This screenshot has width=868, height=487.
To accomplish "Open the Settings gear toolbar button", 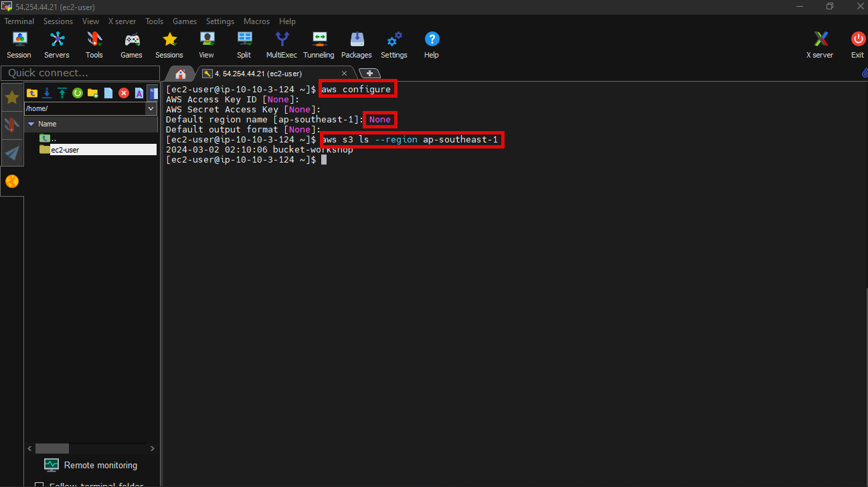I will tap(394, 45).
